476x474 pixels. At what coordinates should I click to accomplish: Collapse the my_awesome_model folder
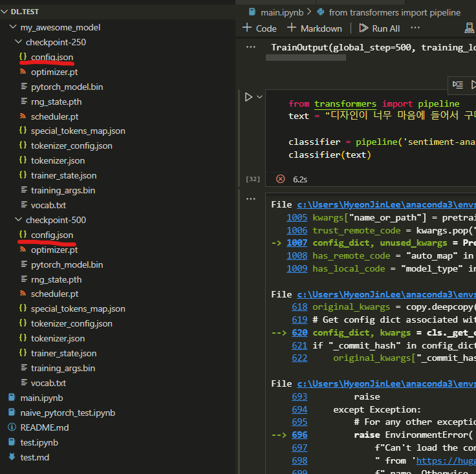pos(13,27)
